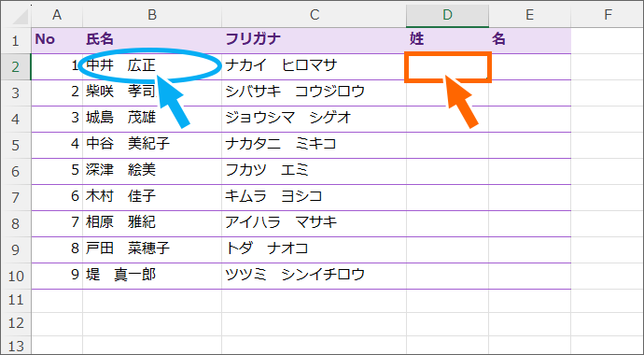Select cell containing '中谷 美紀子'

[152, 146]
